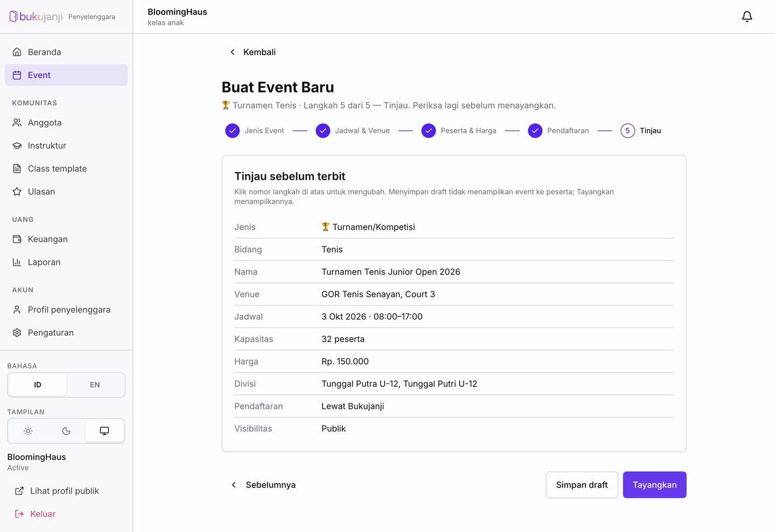The width and height of the screenshot is (775, 532).
Task: Click Sebelumnya to go back
Action: pyautogui.click(x=263, y=485)
